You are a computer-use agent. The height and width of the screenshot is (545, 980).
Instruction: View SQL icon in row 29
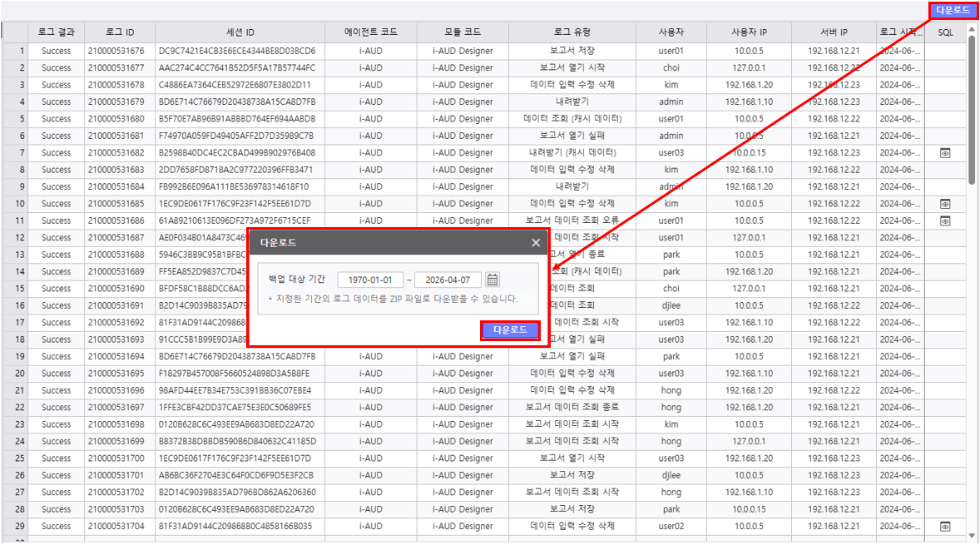[x=945, y=526]
